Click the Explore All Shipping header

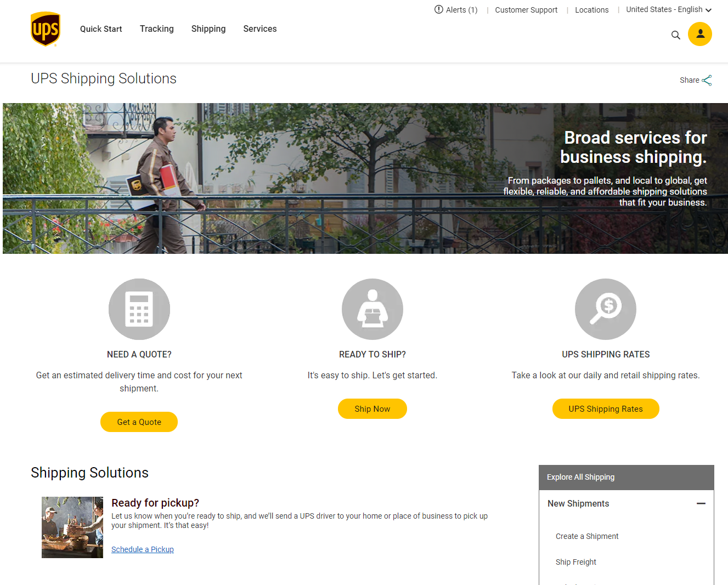pyautogui.click(x=627, y=478)
